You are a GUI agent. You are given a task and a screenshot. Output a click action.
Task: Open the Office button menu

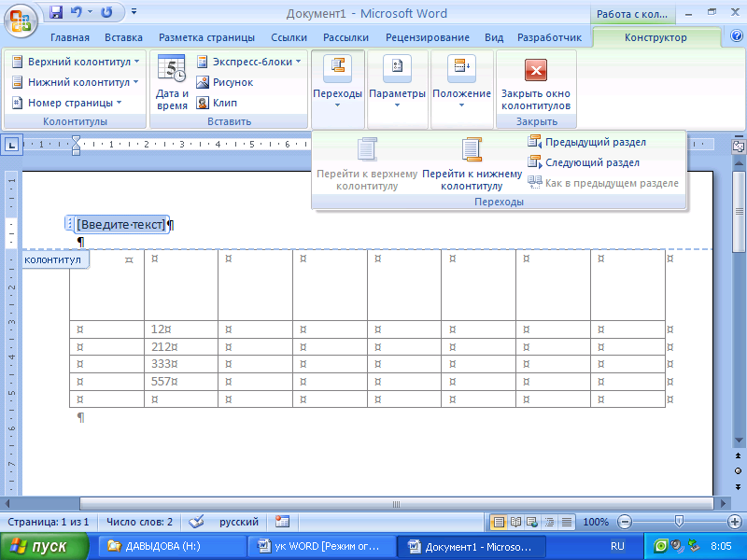click(20, 21)
